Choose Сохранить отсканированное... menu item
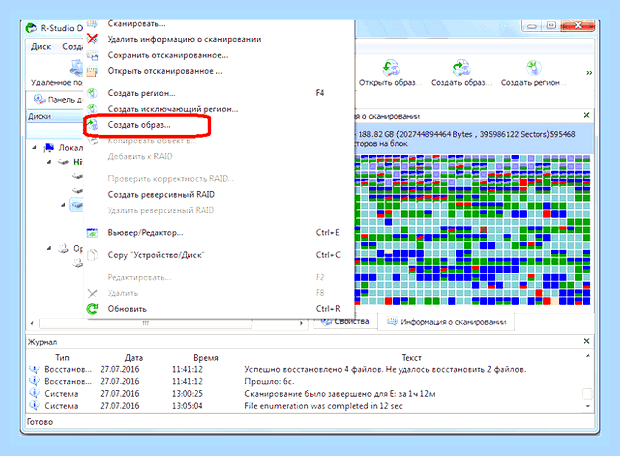 point(168,55)
